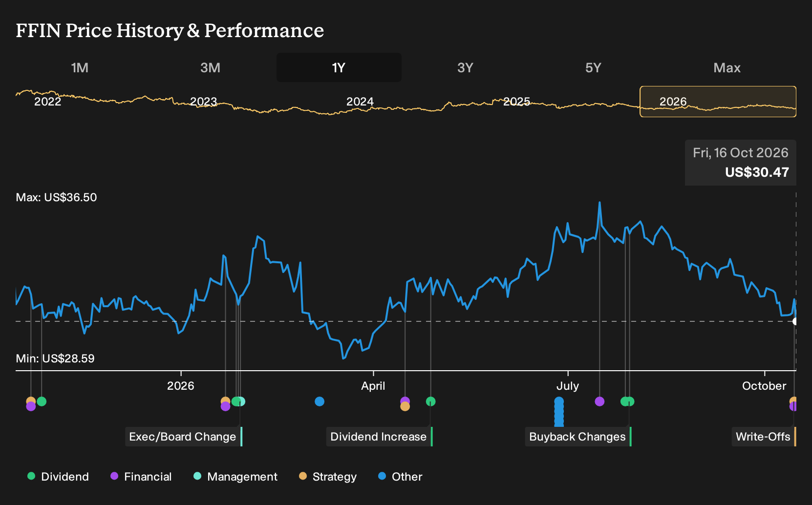Open the Buyback Changes event label
This screenshot has height=505, width=812.
point(578,437)
